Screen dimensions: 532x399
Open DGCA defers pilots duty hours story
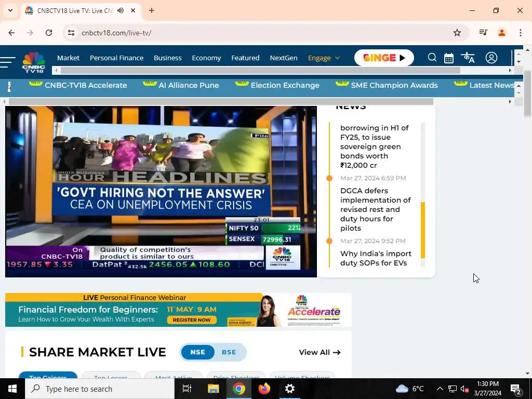pos(375,209)
